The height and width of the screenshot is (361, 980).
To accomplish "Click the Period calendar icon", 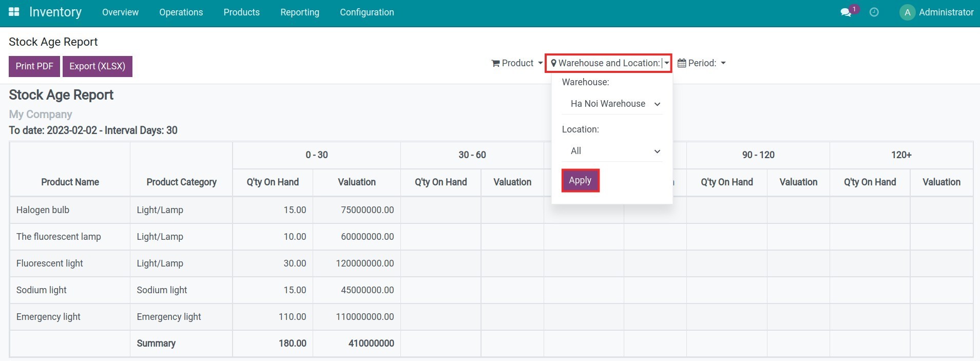I will point(682,63).
